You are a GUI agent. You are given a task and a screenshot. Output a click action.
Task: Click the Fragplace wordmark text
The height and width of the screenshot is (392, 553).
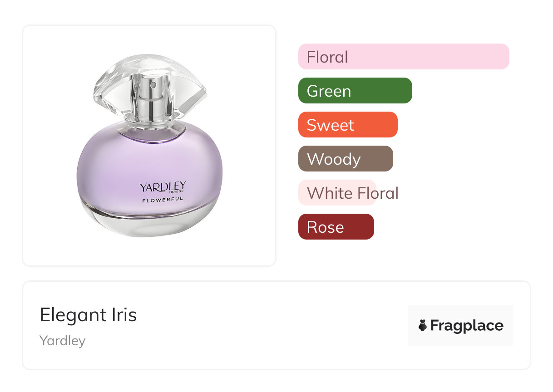(x=467, y=325)
